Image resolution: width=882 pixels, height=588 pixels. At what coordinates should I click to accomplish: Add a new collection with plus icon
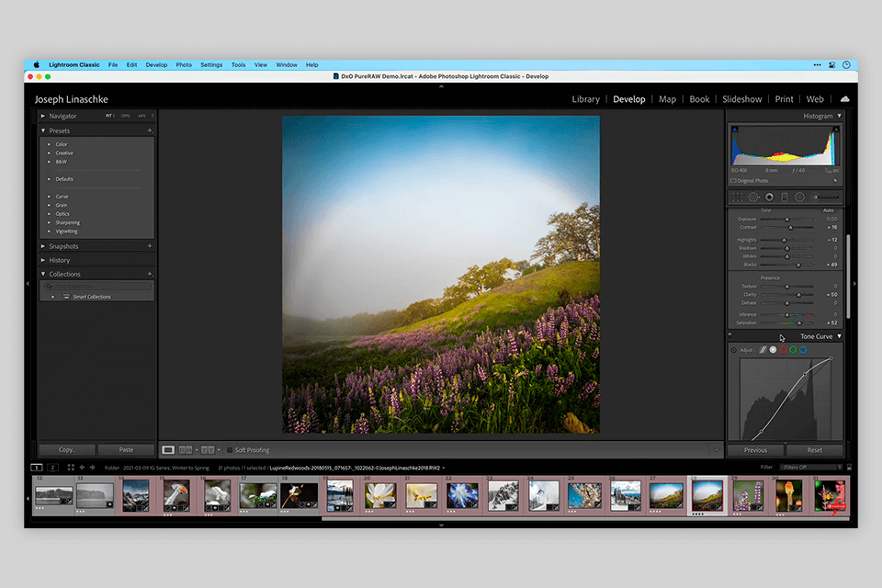[x=150, y=274]
